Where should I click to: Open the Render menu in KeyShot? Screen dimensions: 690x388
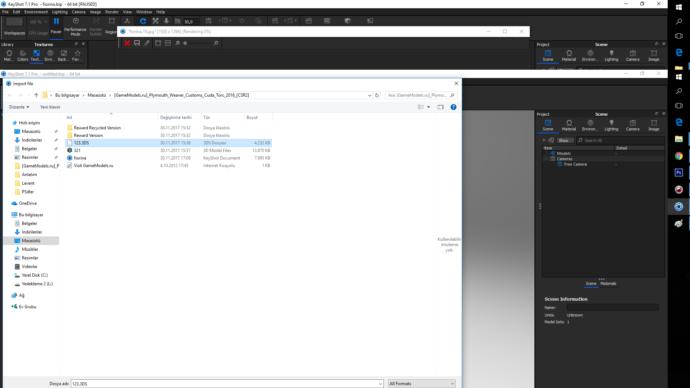[x=112, y=12]
